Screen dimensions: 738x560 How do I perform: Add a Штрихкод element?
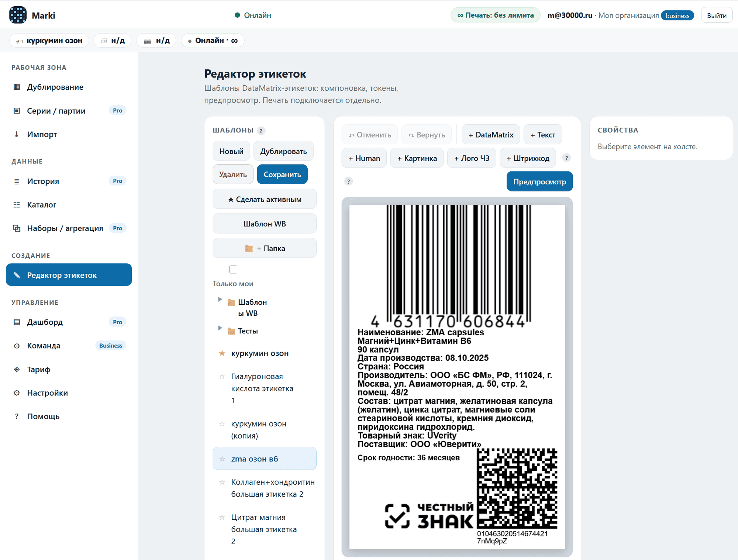528,158
